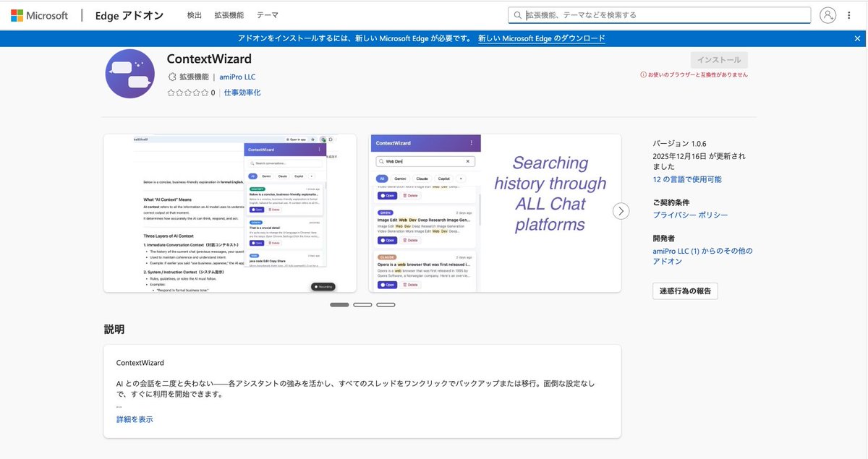Advance the screenshot carousel with the next arrow
This screenshot has height=459, width=868.
click(x=621, y=211)
